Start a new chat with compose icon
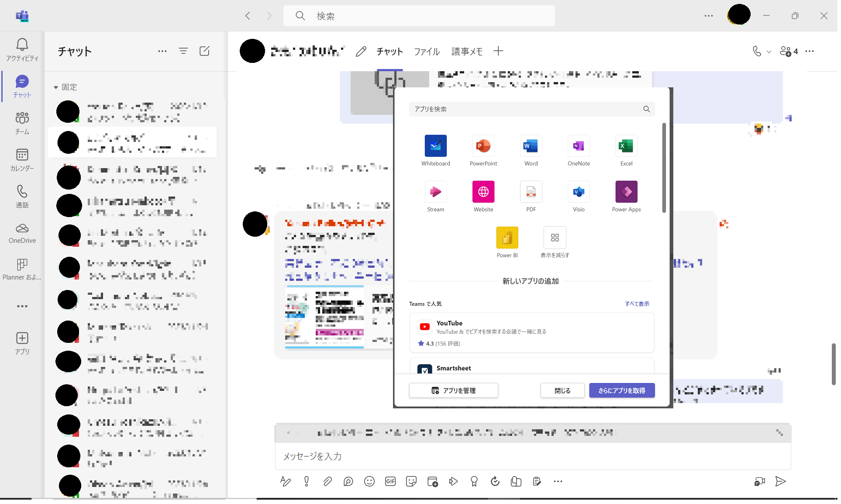The image size is (841, 504). pos(204,51)
